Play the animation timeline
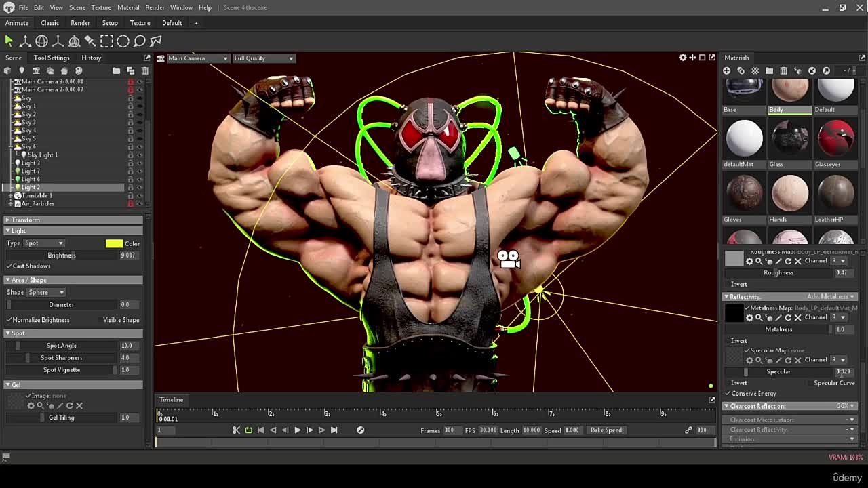 click(297, 430)
